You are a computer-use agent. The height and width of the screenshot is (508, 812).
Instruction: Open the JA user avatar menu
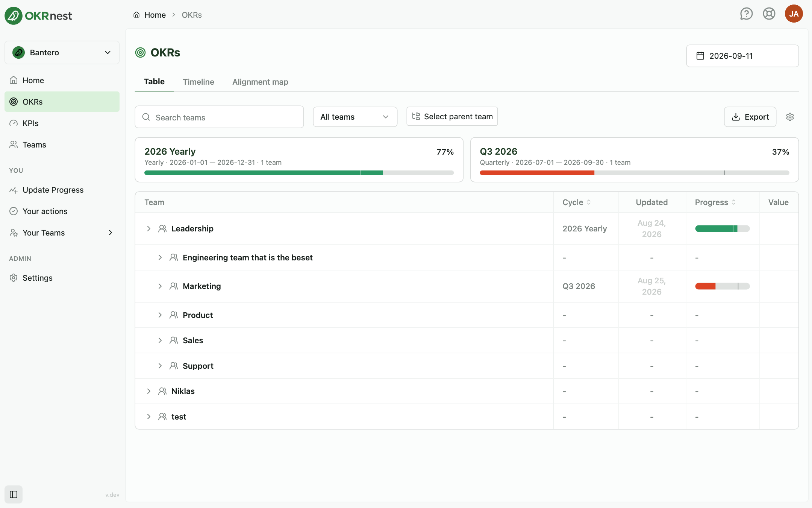pos(794,14)
